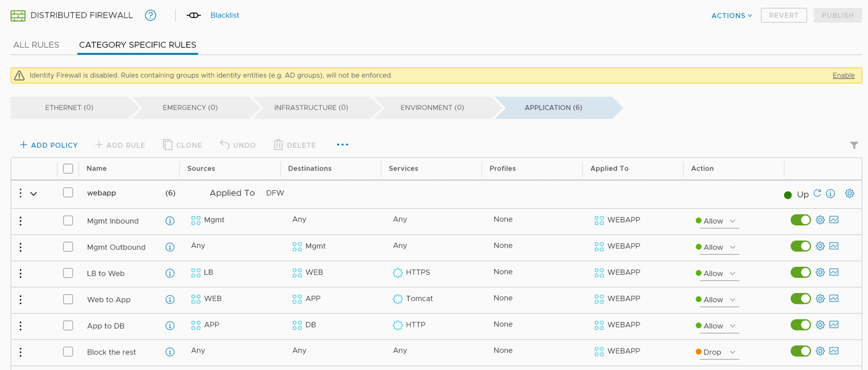Open the three-dot menu for App to DB rule
The image size is (868, 370).
[x=20, y=326]
